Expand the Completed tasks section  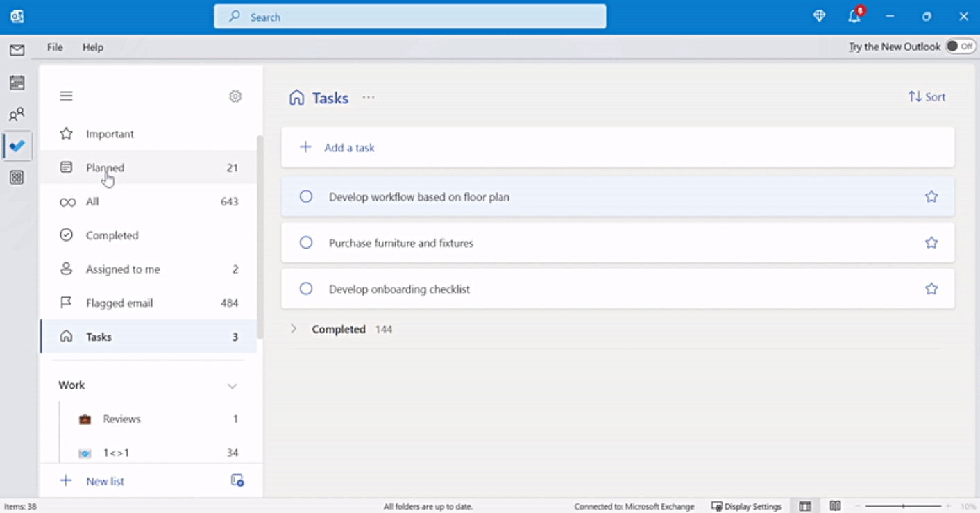coord(293,328)
